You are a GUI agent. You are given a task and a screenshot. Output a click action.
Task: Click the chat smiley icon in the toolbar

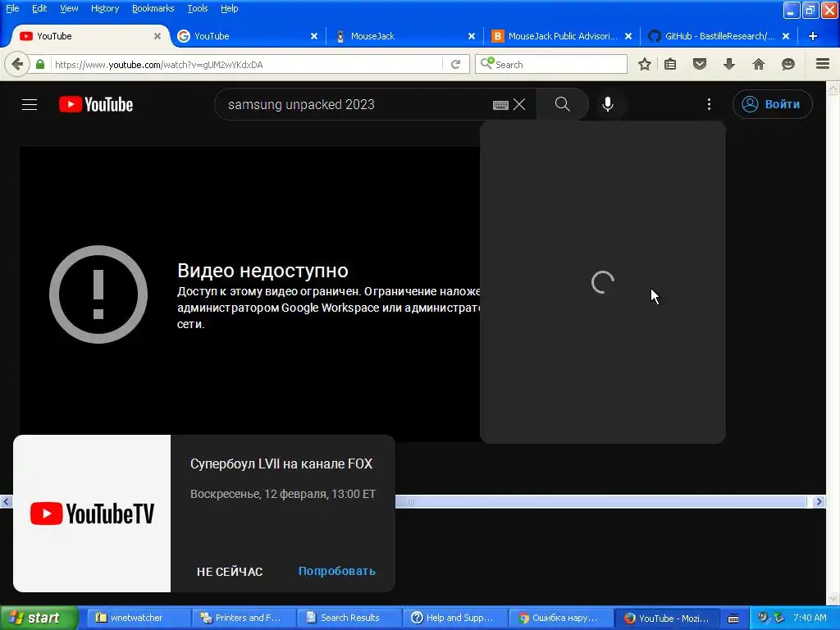tap(788, 64)
